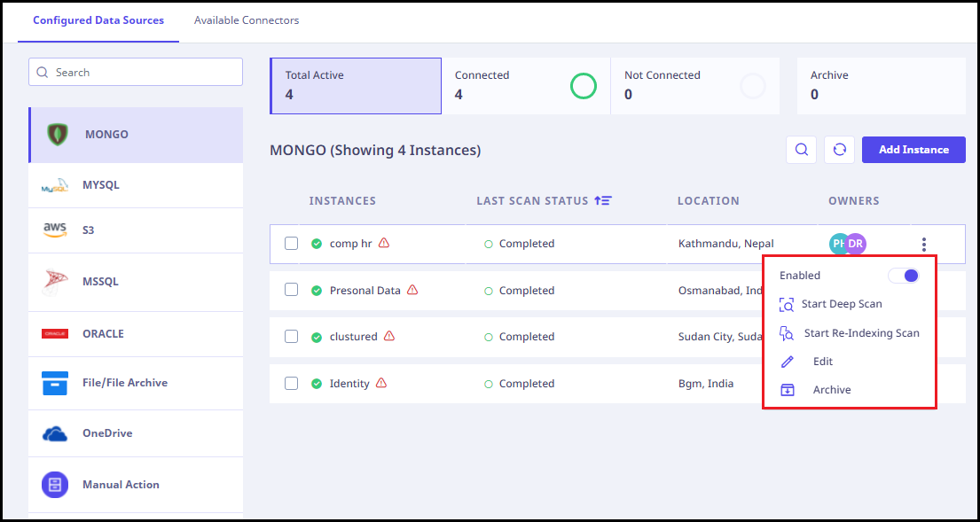Screen dimensions: 980x522
Task: Click the Manual Action icon
Action: pyautogui.click(x=55, y=485)
